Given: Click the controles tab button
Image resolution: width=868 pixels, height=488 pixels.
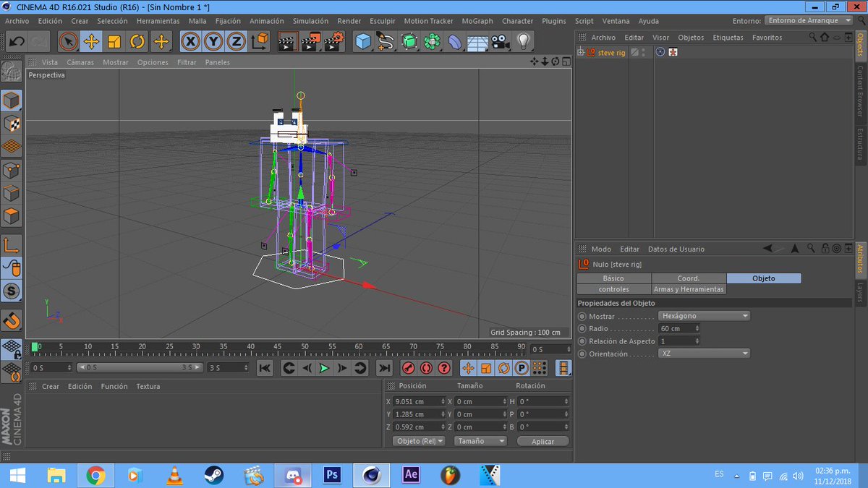Looking at the screenshot, I should point(613,288).
